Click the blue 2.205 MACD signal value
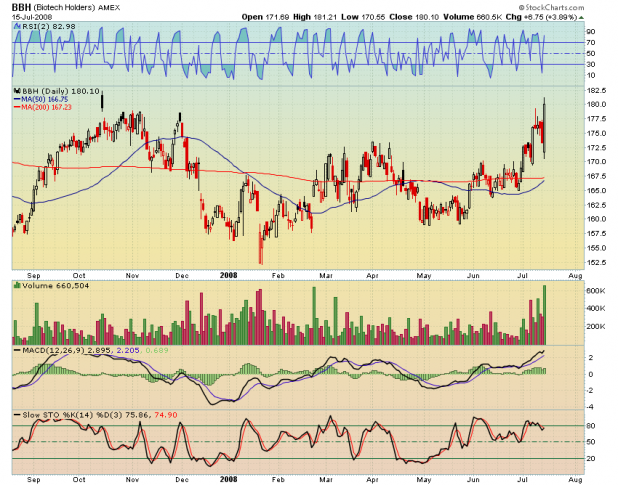 click(x=127, y=350)
